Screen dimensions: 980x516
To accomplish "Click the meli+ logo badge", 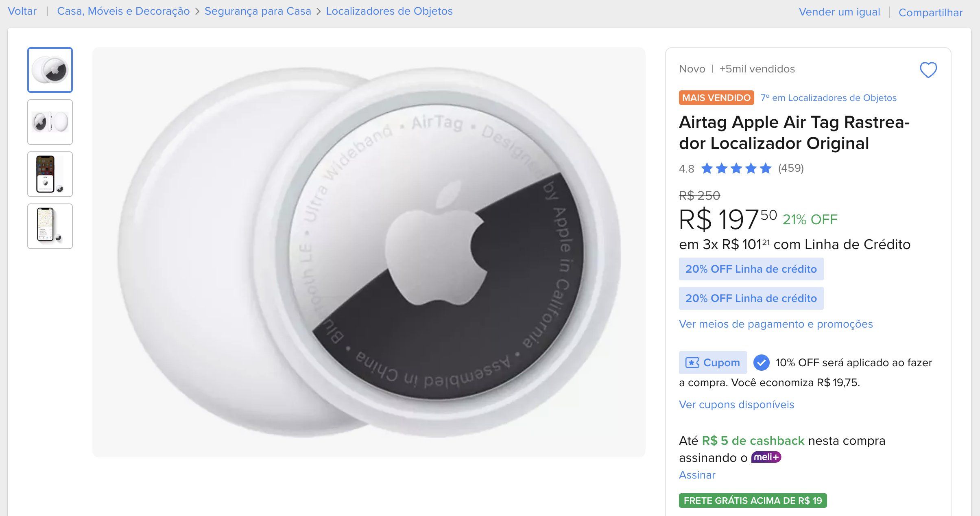I will (766, 457).
